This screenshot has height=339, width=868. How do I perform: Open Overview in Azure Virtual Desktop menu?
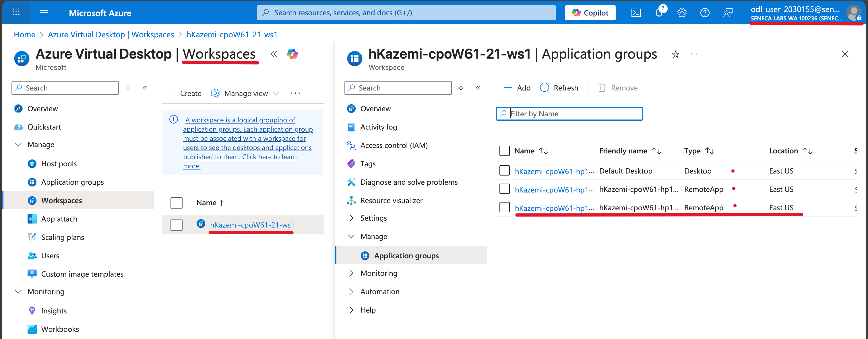pos(42,108)
